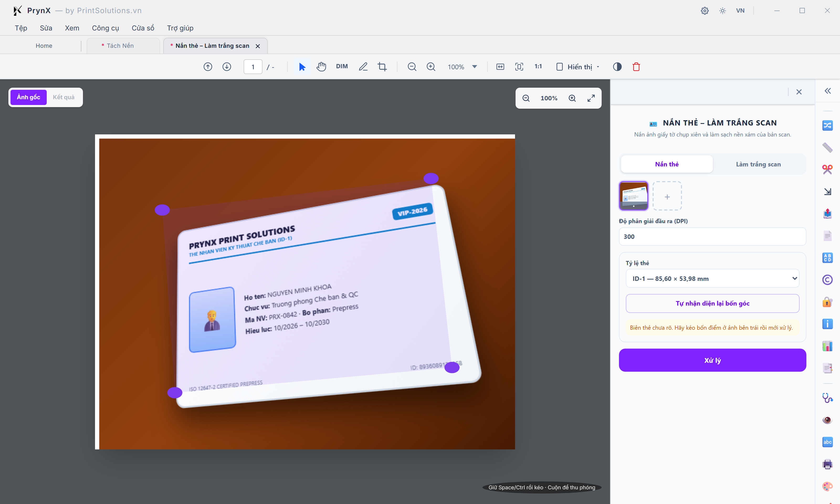
Task: Open the padlock with key tool
Action: point(827,302)
